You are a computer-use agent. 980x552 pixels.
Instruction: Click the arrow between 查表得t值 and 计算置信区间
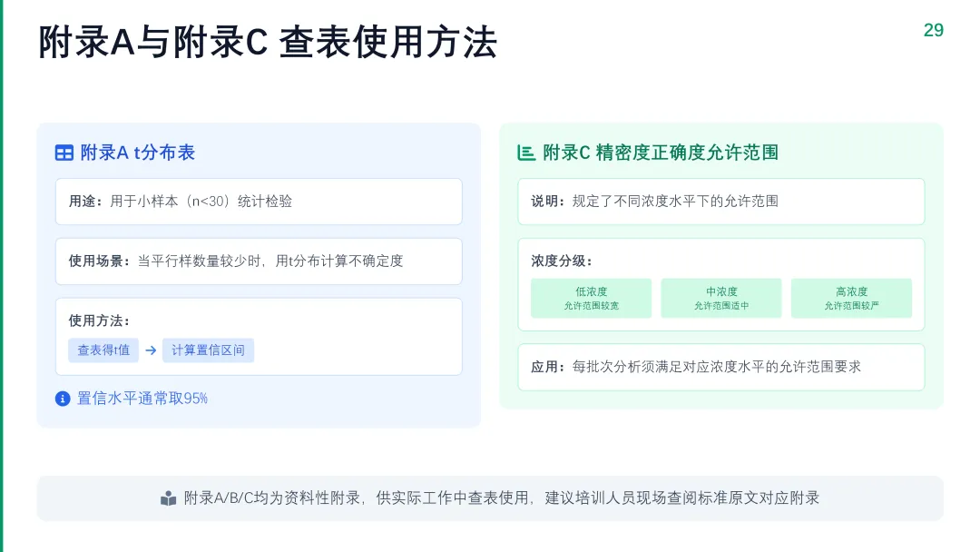click(151, 350)
